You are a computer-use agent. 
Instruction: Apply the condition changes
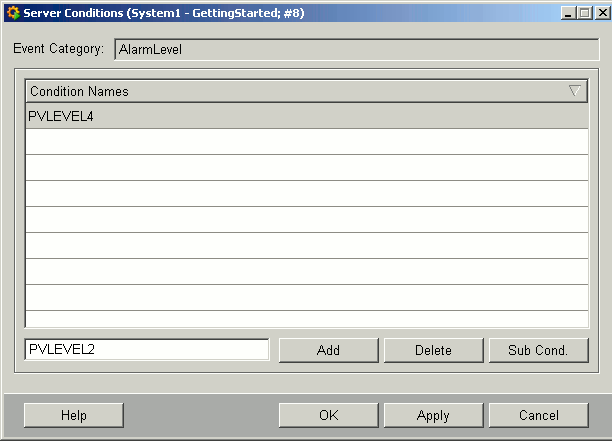[x=433, y=415]
